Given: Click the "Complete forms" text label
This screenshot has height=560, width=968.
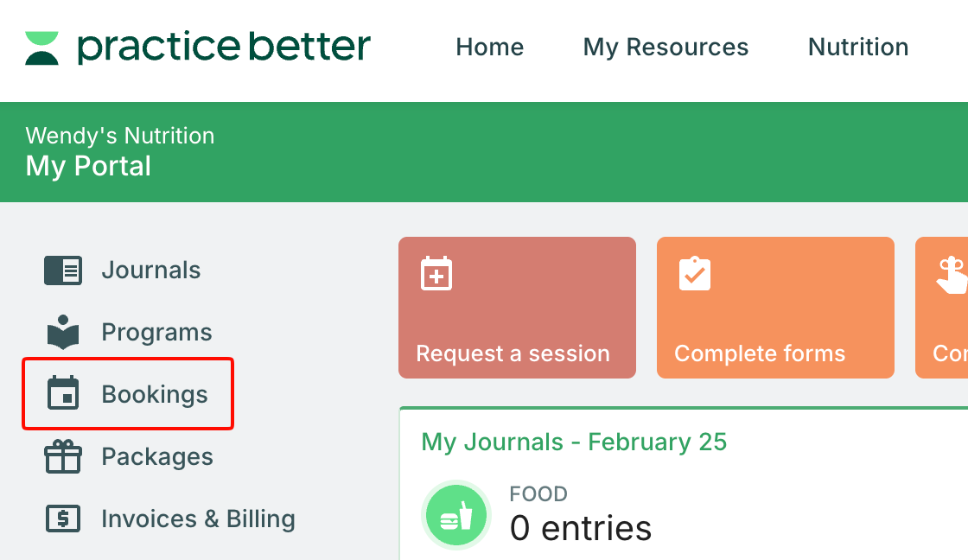Looking at the screenshot, I should click(760, 353).
